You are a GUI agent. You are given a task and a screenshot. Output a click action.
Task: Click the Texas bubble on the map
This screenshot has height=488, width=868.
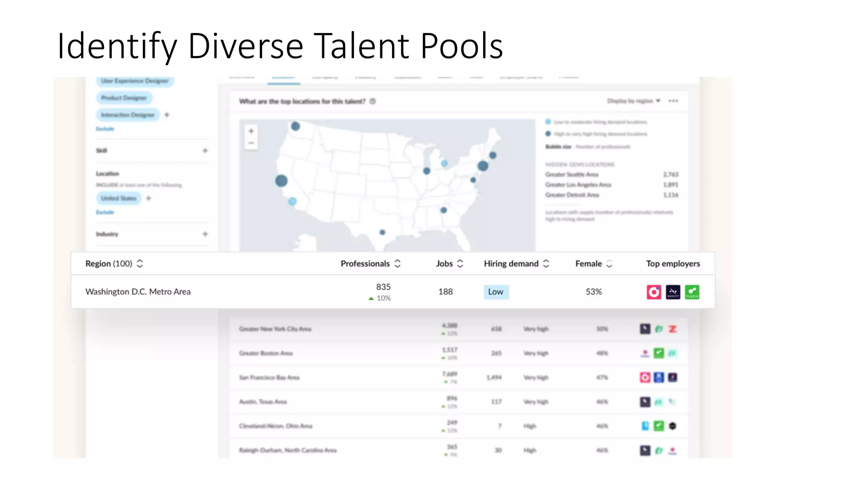(382, 232)
